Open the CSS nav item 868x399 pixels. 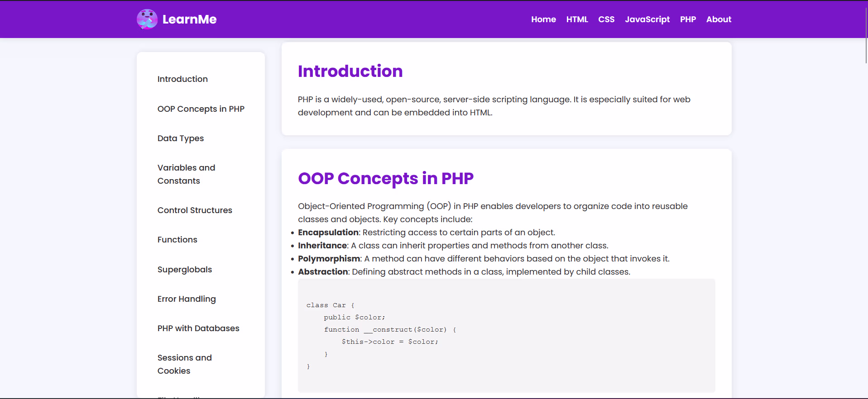click(x=606, y=19)
